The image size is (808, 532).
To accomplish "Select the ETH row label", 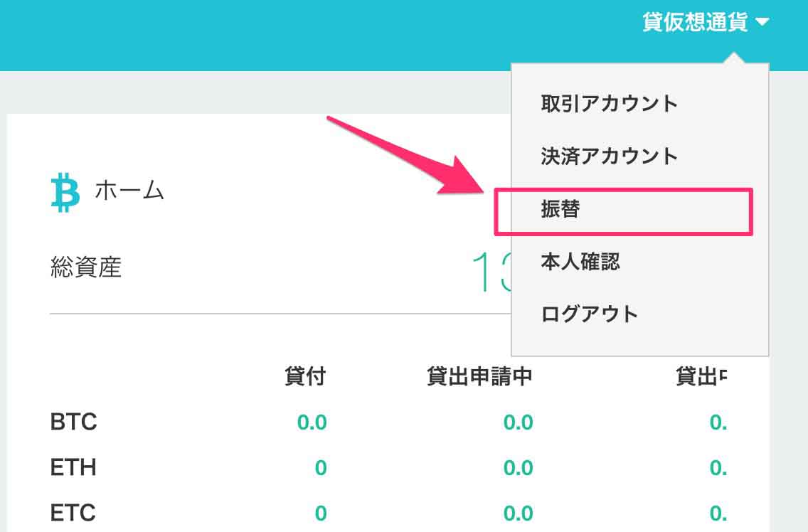I will click(73, 468).
